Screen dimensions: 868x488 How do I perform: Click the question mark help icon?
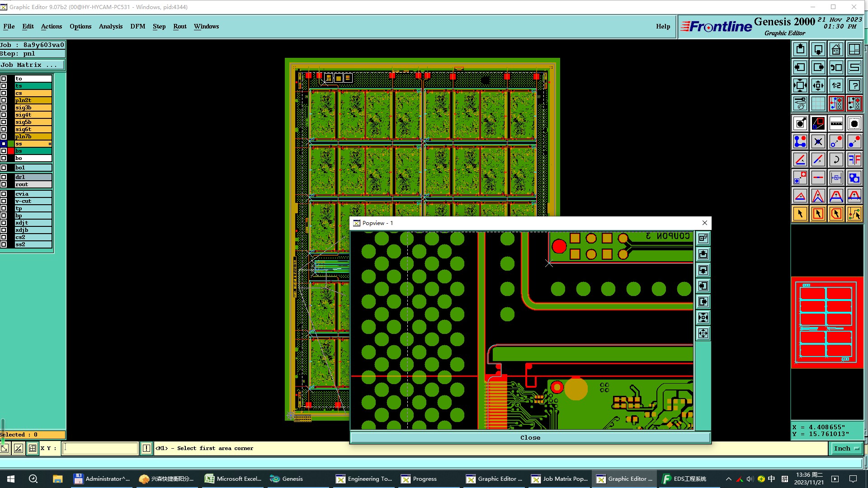pyautogui.click(x=854, y=85)
